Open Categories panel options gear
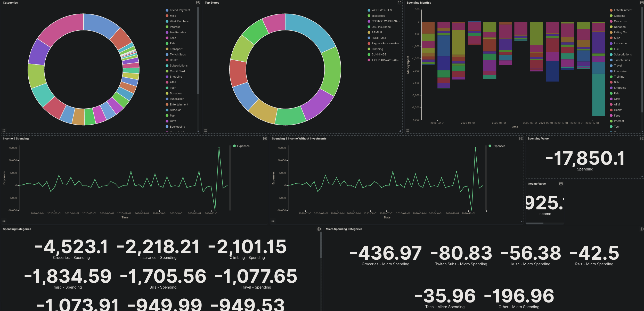Image resolution: width=644 pixels, height=311 pixels. tap(198, 3)
